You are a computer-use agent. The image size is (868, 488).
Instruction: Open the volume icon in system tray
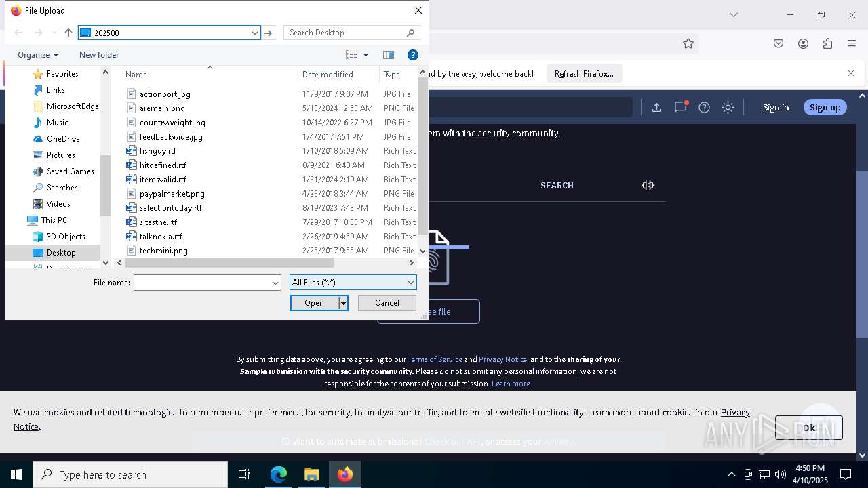coord(781,474)
